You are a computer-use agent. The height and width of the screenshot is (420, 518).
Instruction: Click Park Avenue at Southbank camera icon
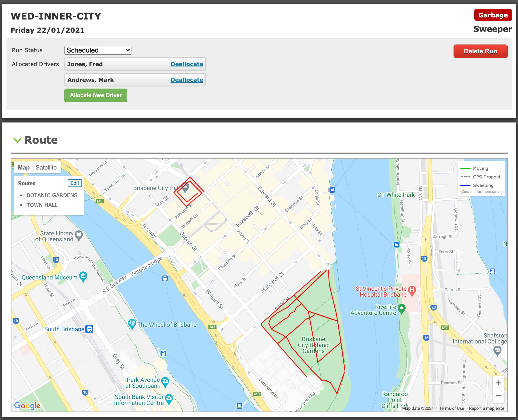coord(165,382)
